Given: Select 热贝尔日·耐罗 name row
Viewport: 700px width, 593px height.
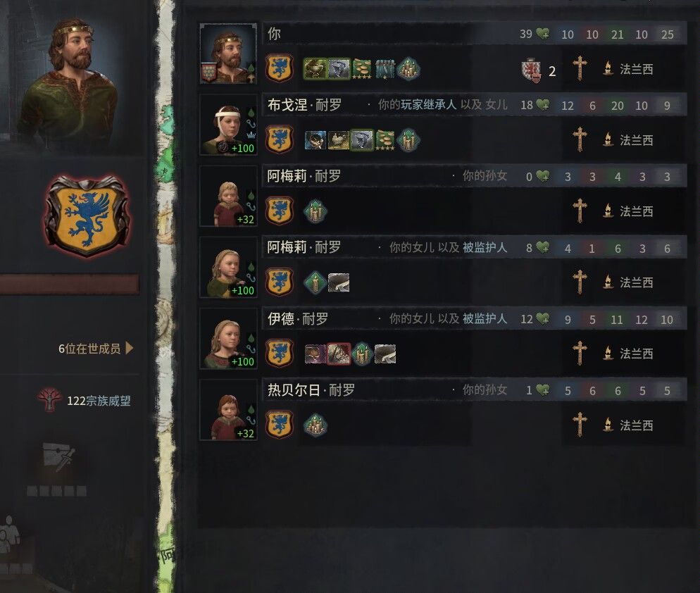Looking at the screenshot, I should pyautogui.click(x=474, y=390).
